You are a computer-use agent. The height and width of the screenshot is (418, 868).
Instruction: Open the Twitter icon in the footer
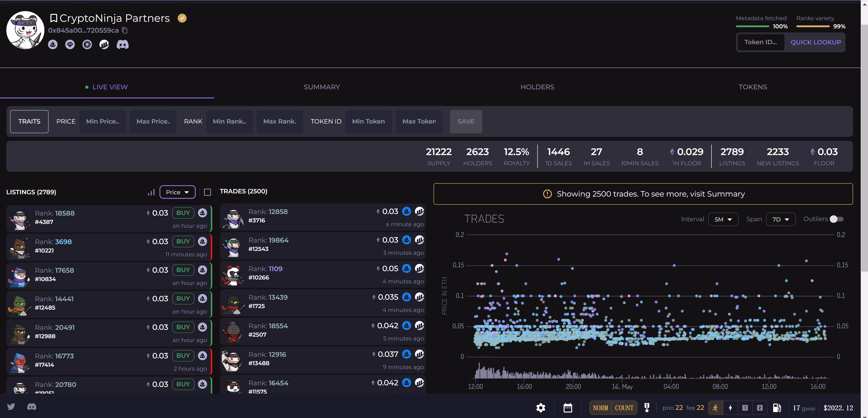click(11, 406)
